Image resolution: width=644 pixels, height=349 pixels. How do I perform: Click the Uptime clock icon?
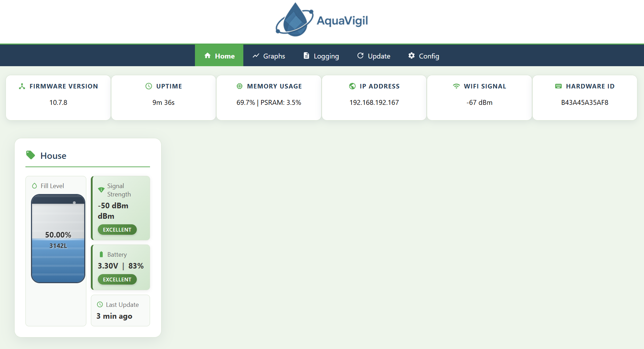pyautogui.click(x=149, y=86)
